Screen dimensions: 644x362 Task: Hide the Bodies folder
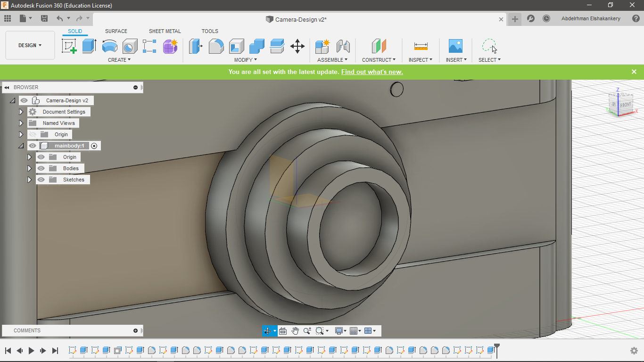[x=41, y=168]
